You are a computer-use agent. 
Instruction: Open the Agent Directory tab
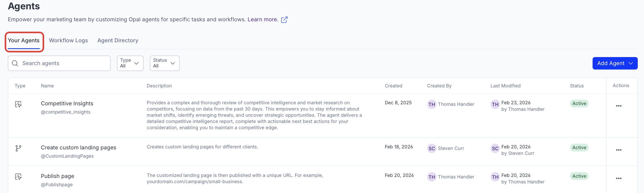[x=118, y=40]
